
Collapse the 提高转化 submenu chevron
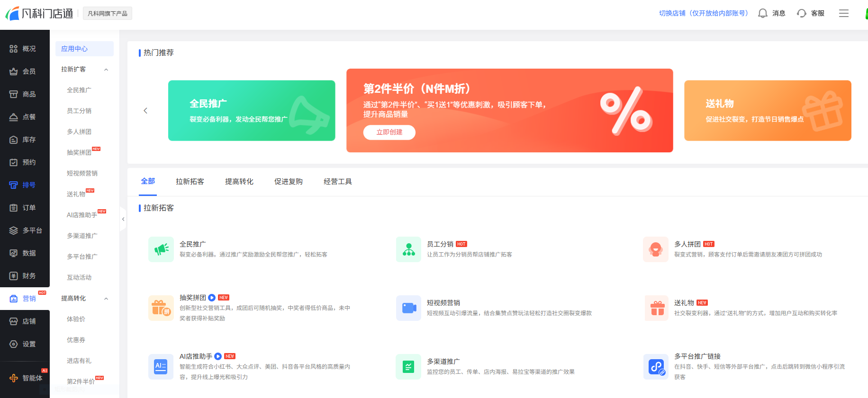106,299
